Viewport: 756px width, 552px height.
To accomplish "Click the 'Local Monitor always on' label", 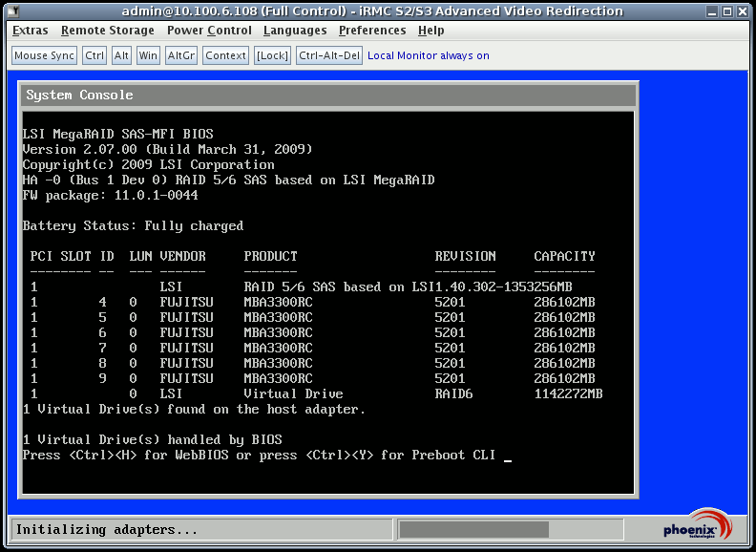I will 429,55.
